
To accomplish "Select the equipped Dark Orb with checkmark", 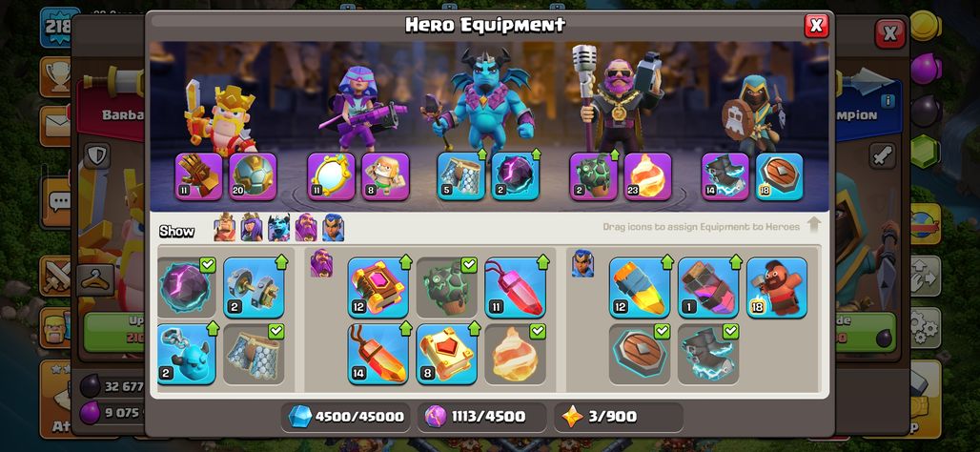I will [187, 287].
